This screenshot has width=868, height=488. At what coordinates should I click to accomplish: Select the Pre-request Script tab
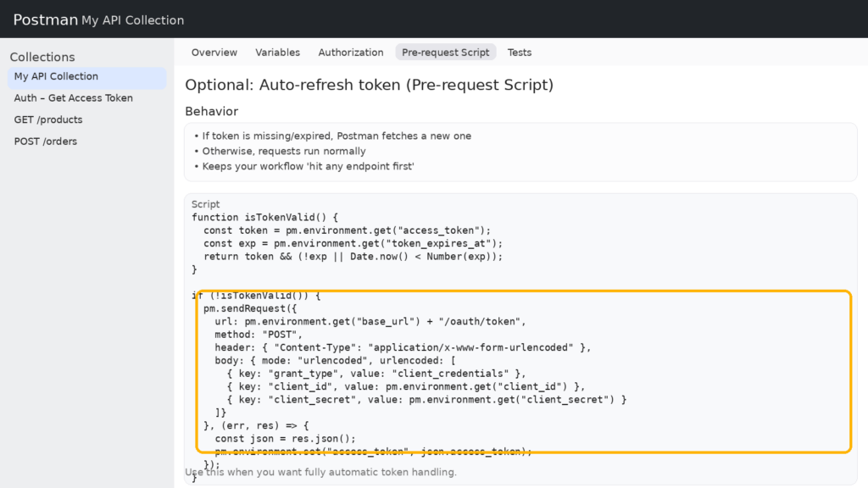[x=445, y=53]
